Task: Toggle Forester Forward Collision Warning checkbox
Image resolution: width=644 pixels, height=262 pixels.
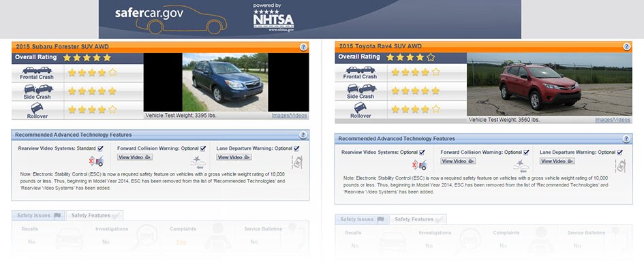Action: (203, 148)
